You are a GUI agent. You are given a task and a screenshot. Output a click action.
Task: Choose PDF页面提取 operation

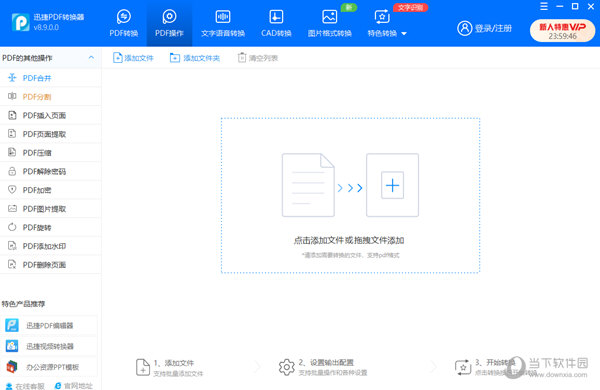[x=51, y=134]
